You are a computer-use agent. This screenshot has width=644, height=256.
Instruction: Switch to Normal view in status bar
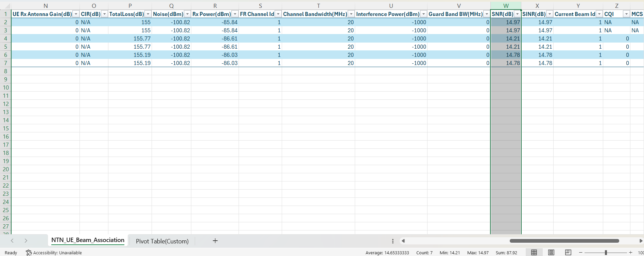click(534, 252)
